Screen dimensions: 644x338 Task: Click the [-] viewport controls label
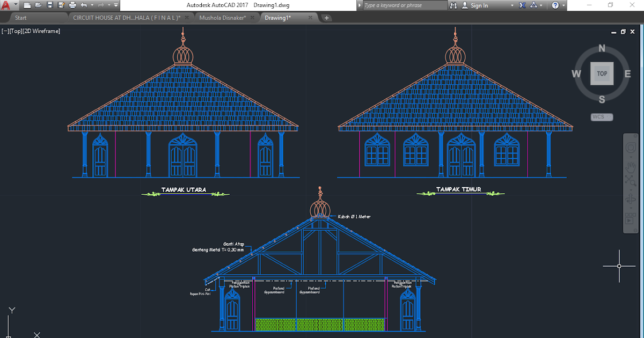coord(5,31)
